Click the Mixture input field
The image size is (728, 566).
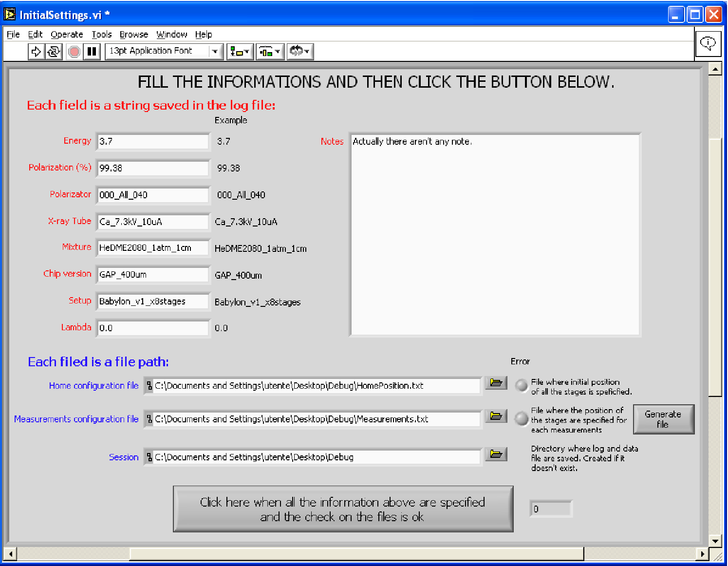[153, 248]
